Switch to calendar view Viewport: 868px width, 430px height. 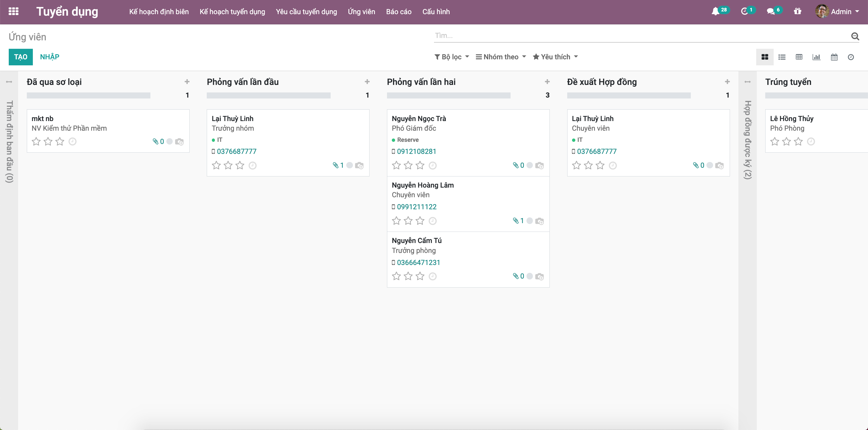(834, 57)
